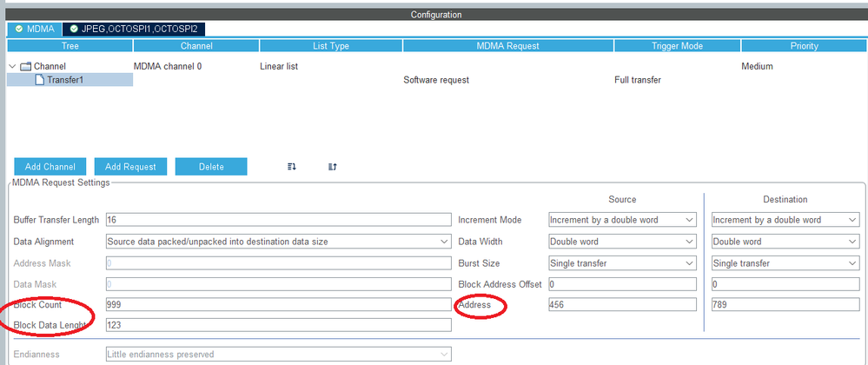Click the Linear list cell
The image size is (868, 365).
click(279, 66)
